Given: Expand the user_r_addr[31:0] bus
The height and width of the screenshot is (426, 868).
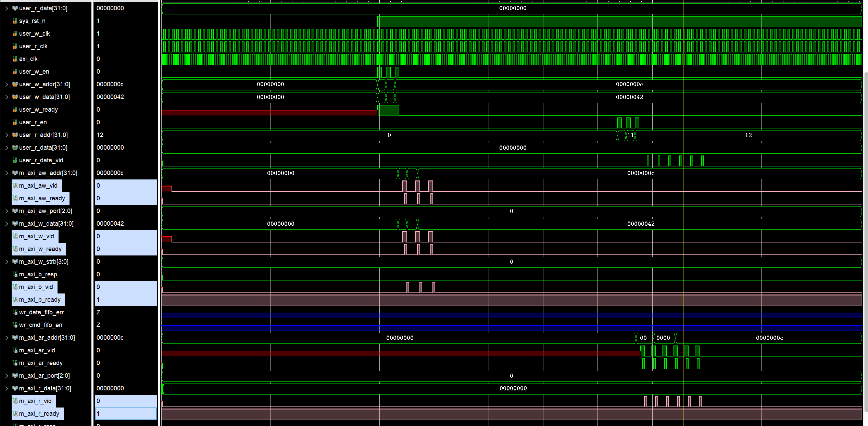Looking at the screenshot, I should click(x=7, y=135).
